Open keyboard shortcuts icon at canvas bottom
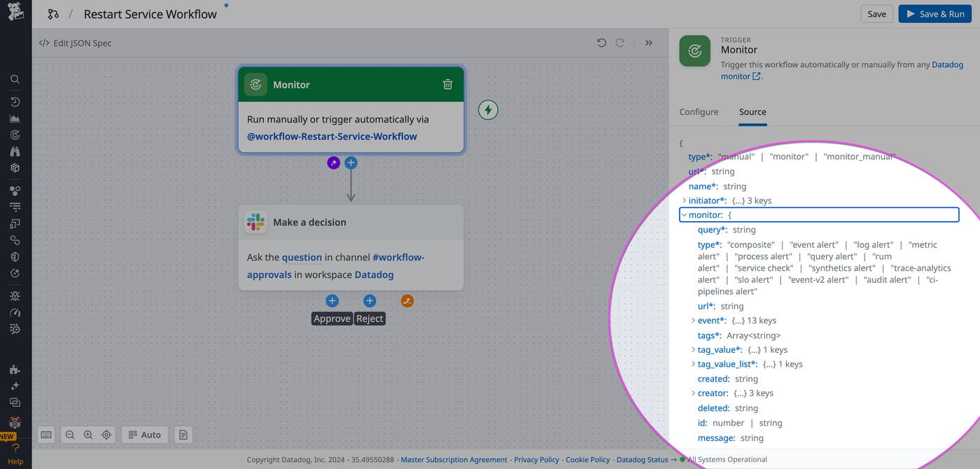This screenshot has height=469, width=980. coord(46,435)
